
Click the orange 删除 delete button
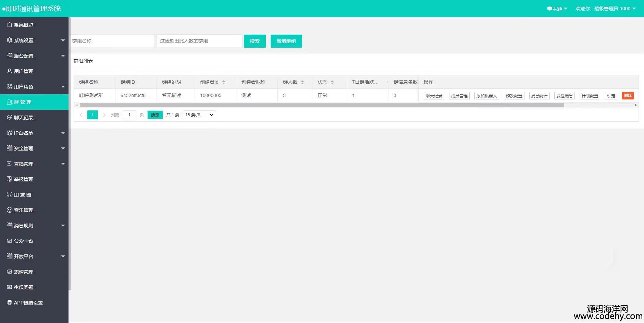point(628,96)
